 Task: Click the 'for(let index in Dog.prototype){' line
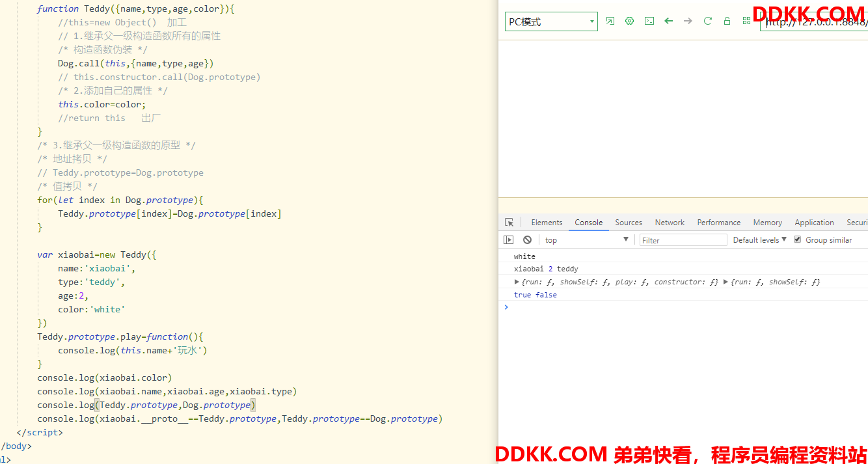(120, 200)
